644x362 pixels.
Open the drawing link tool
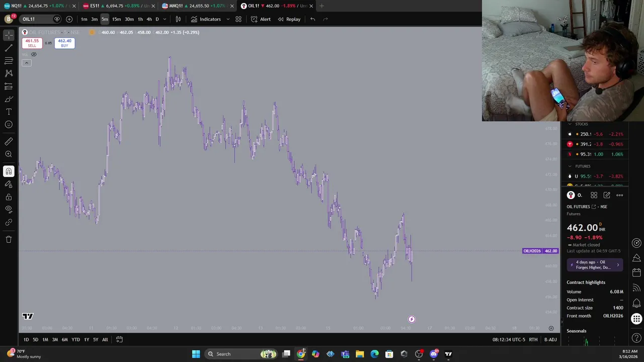9,222
